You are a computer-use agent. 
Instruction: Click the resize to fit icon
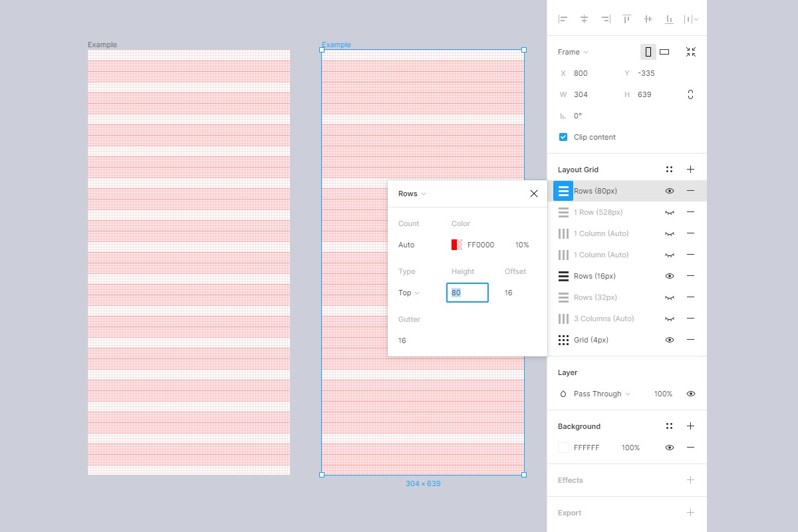691,52
